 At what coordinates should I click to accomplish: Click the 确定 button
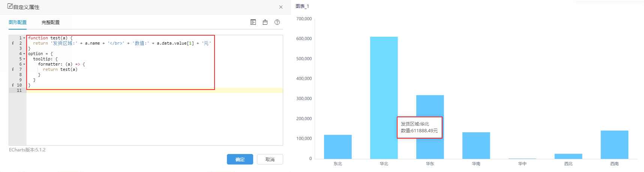point(240,159)
